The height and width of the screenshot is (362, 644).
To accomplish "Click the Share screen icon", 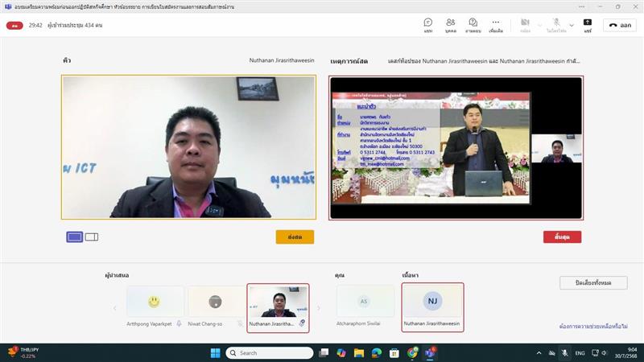I will tap(588, 24).
